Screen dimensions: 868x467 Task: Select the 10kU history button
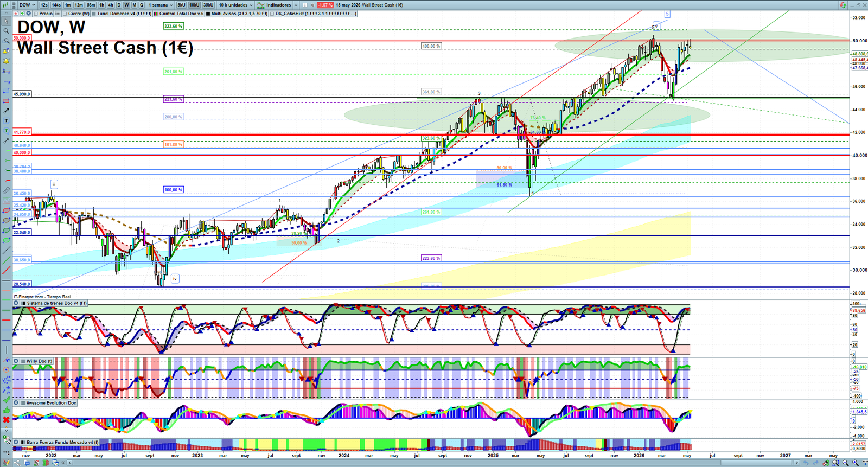[194, 5]
